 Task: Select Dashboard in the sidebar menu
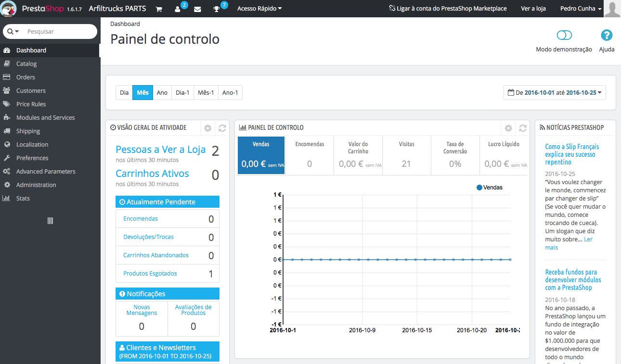(x=50, y=50)
